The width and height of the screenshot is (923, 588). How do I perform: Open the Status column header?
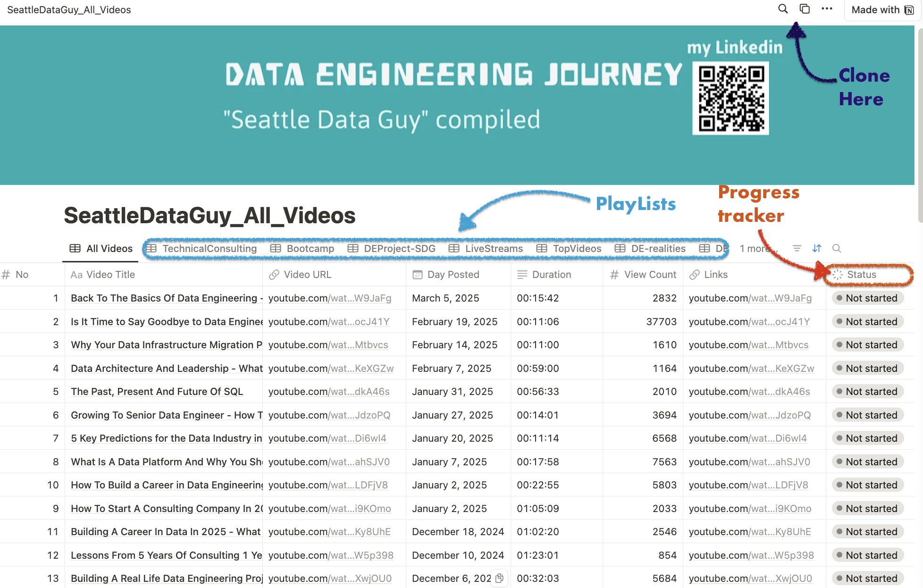point(869,275)
